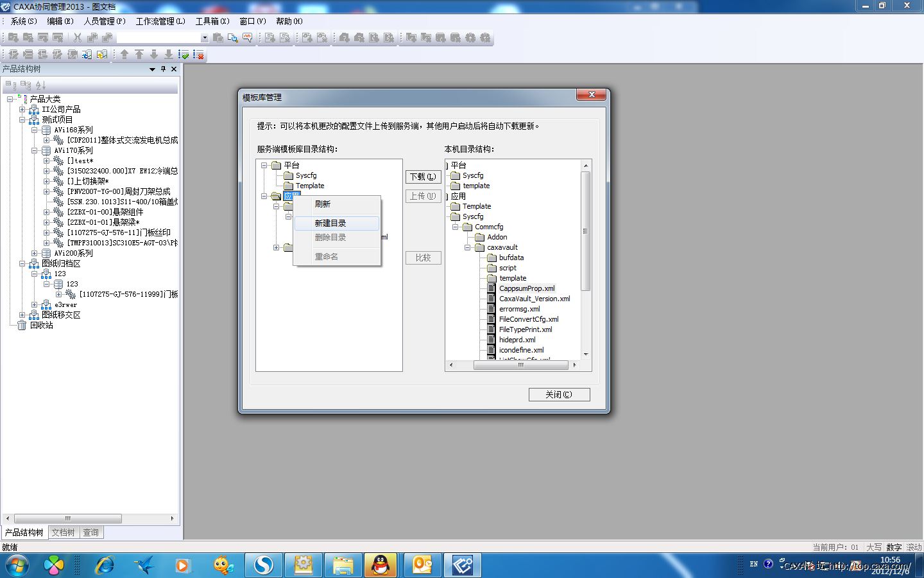Open the 人员管理(P) menu
Screen dimensions: 924x578
pos(105,21)
